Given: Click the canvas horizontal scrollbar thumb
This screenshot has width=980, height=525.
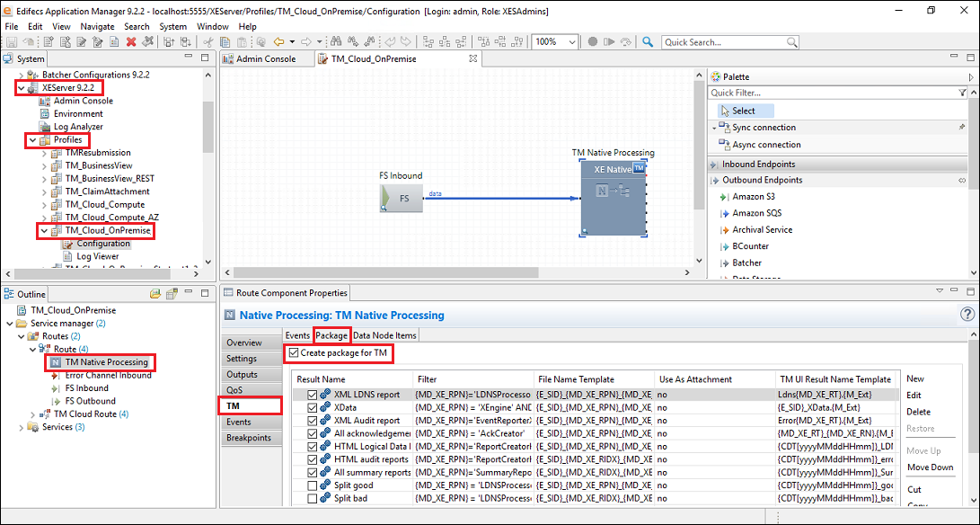Looking at the screenshot, I should coord(386,272).
